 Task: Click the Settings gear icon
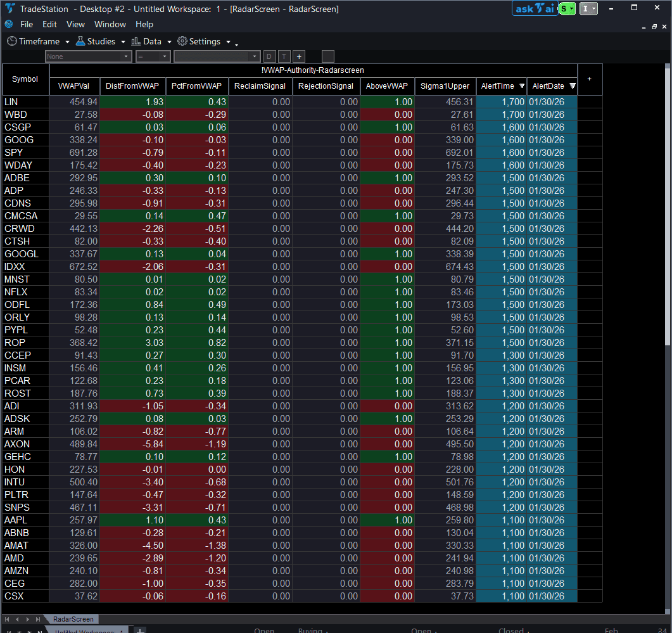(182, 41)
